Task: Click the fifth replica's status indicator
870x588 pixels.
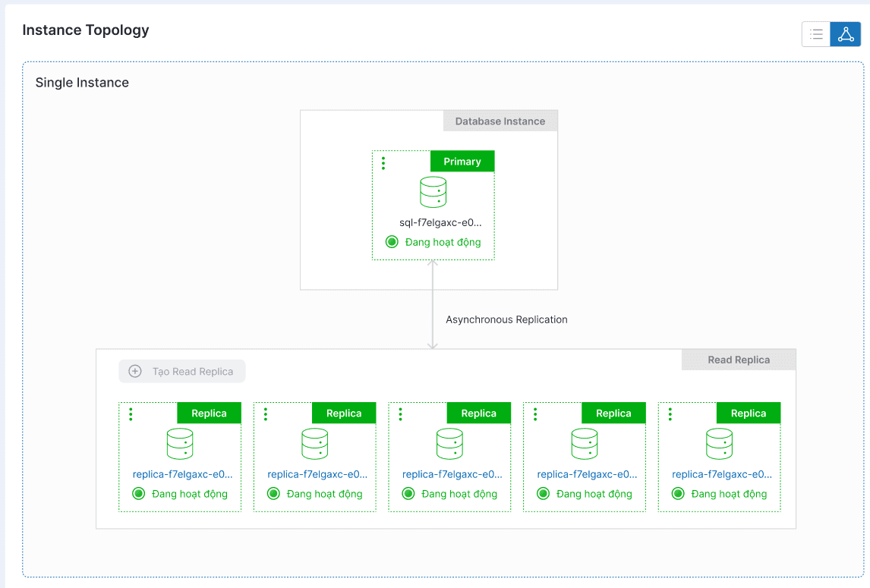Action: [x=678, y=494]
